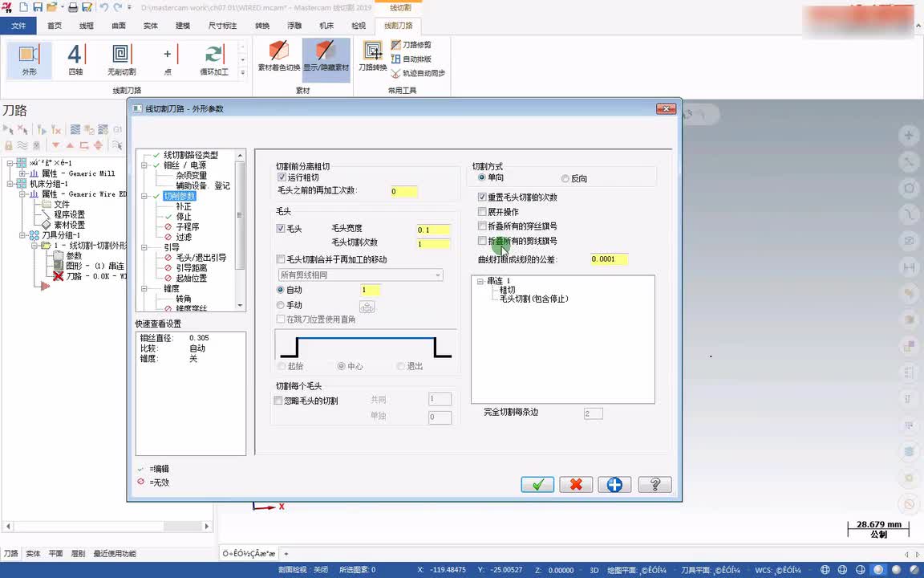This screenshot has height=578, width=924.
Task: Collapse 刀具分组-1 in 刀路 tree
Action: click(22, 235)
